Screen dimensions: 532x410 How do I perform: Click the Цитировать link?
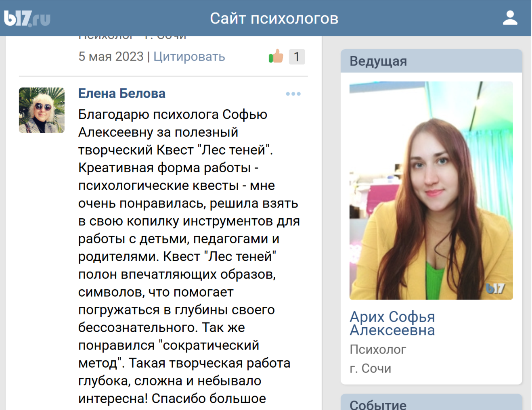click(189, 57)
